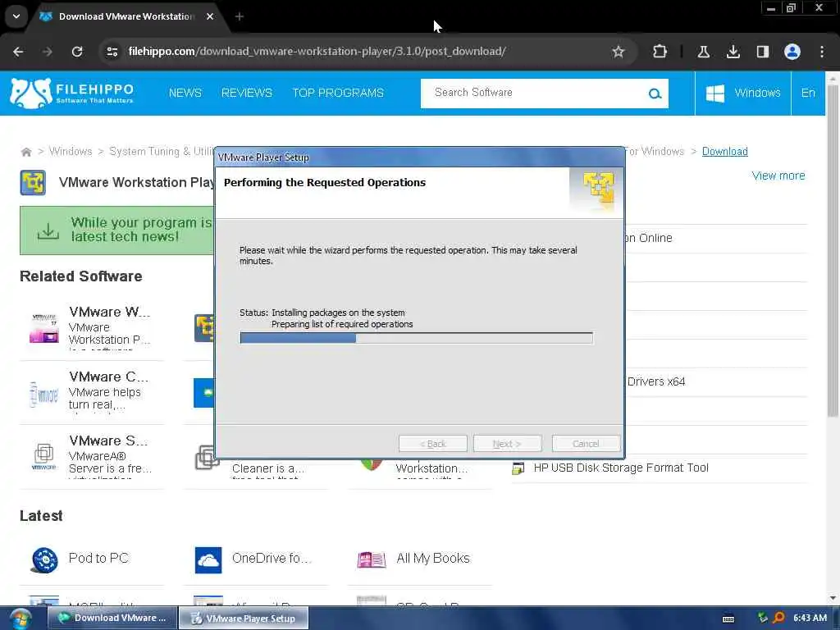840x630 pixels.
Task: Open the Windows Start button
Action: coord(20,619)
